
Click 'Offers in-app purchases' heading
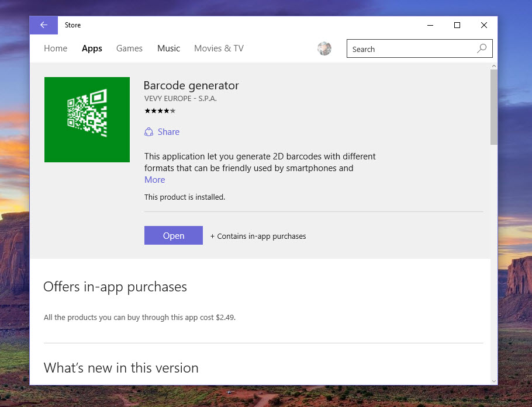115,287
